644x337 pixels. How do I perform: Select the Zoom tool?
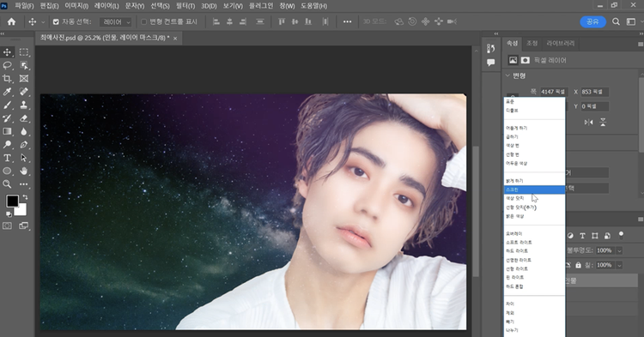(x=7, y=184)
